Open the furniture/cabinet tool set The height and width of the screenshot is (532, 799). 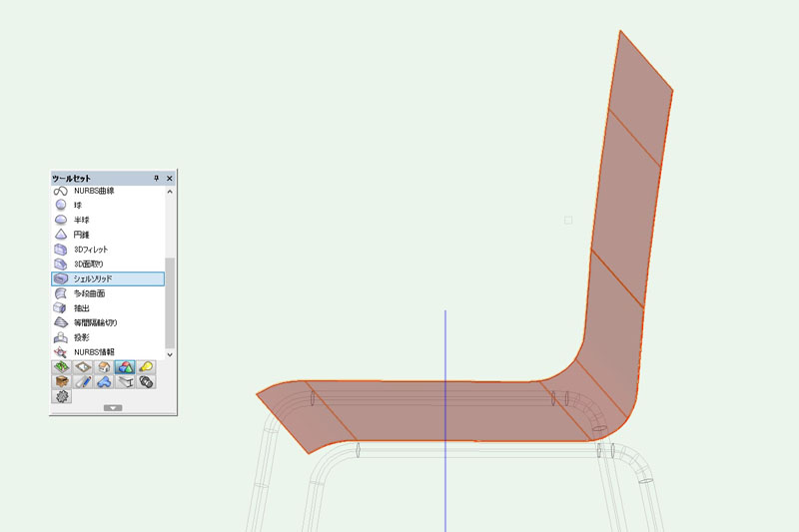(x=62, y=382)
